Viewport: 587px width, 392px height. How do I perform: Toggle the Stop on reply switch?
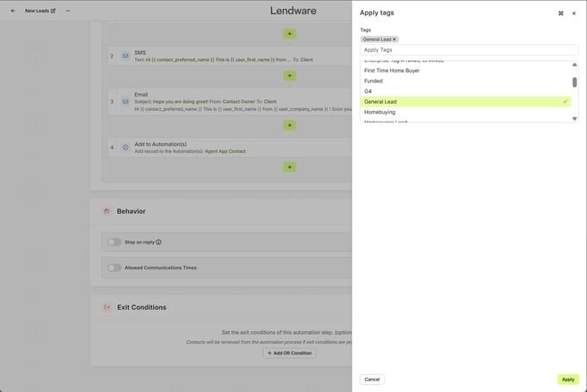tap(115, 242)
